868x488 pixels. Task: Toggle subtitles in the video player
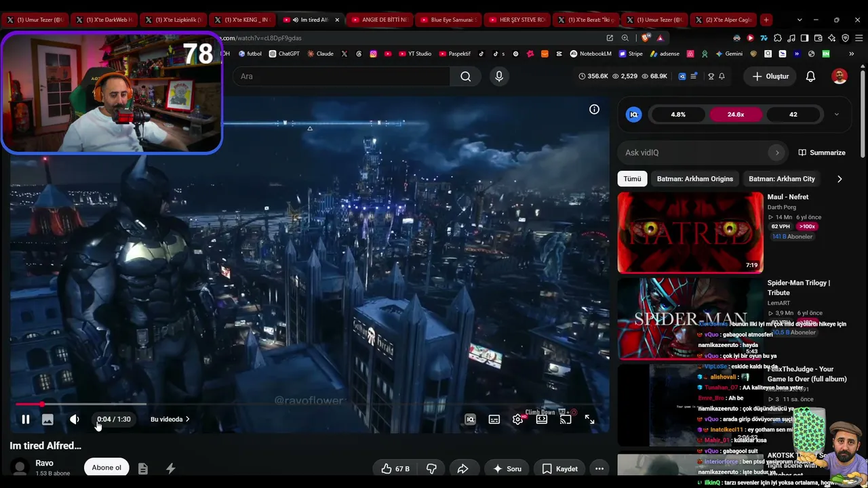(494, 420)
